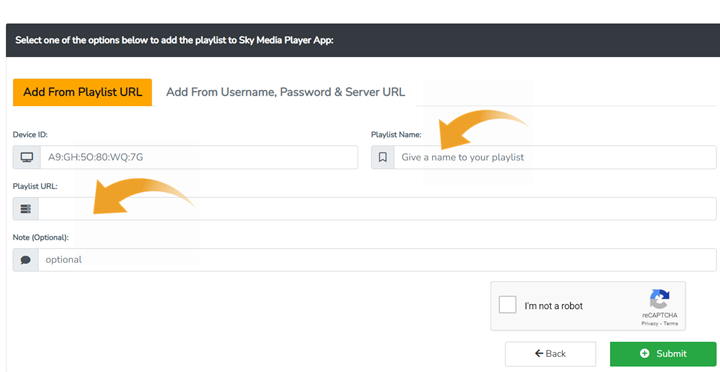Open the reCAPTCHA Terms link
This screenshot has width=720, height=372.
(670, 323)
